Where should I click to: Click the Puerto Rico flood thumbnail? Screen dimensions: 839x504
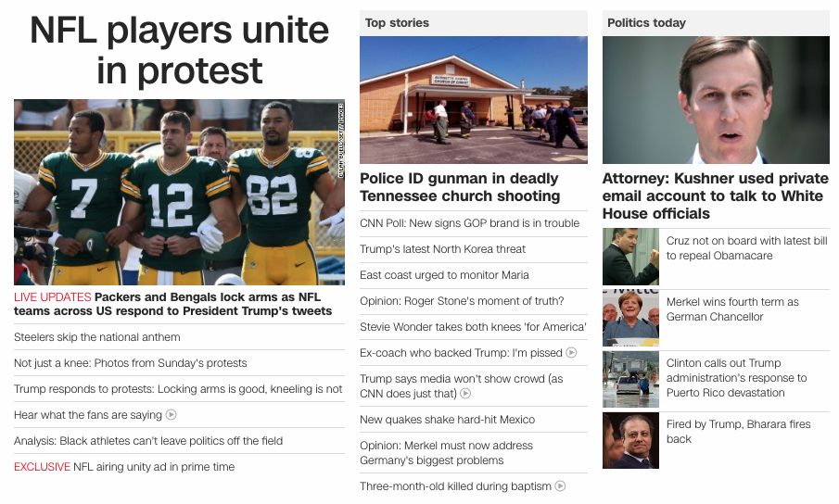click(x=630, y=380)
